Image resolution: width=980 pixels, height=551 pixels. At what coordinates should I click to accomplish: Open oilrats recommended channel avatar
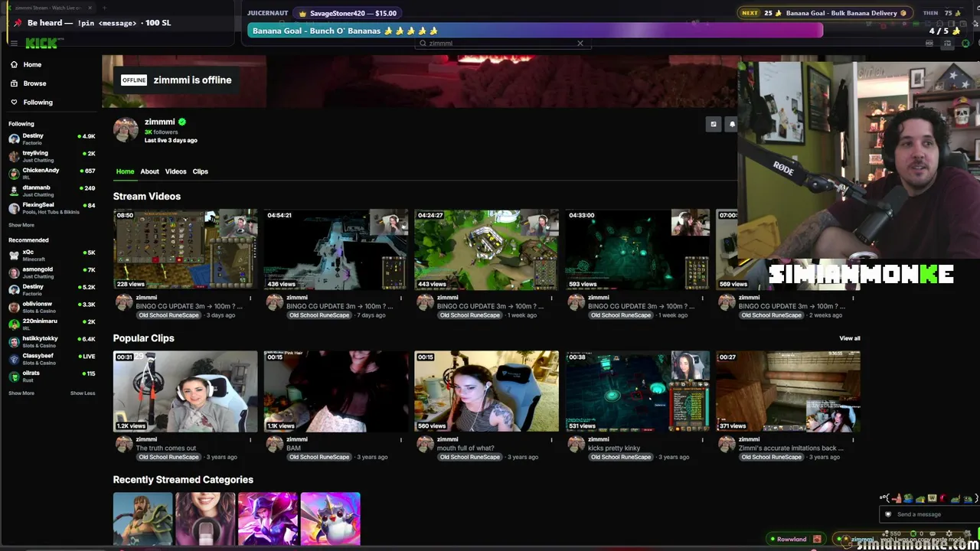[x=14, y=377]
